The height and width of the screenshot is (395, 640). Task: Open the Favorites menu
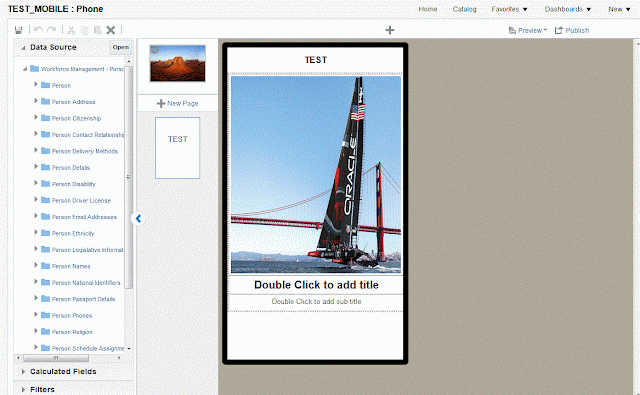509,9
